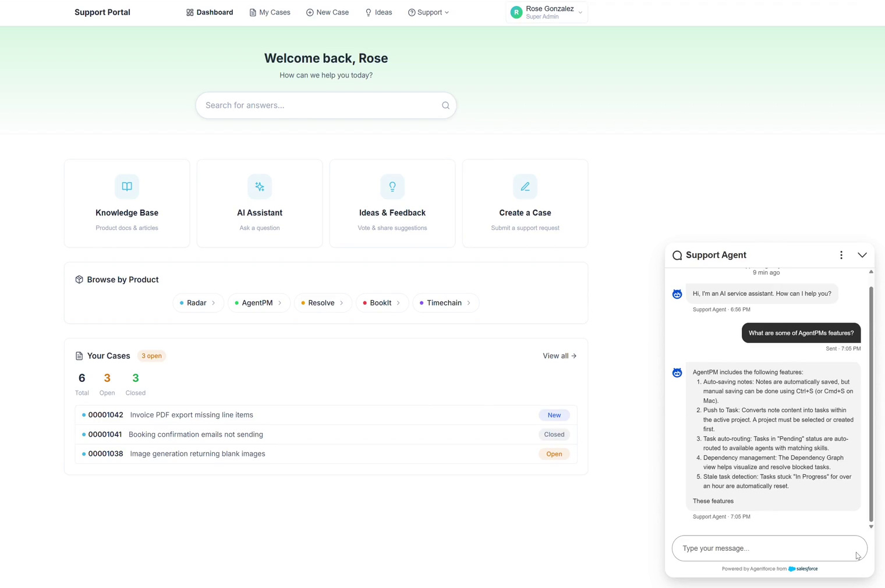Viewport: 885px width, 588px height.
Task: Click the Dashboard grid icon in navigation
Action: [x=190, y=12]
